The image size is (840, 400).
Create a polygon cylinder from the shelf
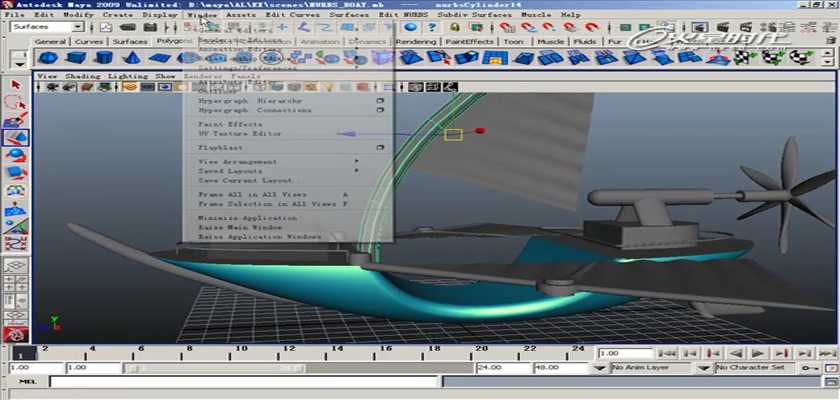click(104, 57)
